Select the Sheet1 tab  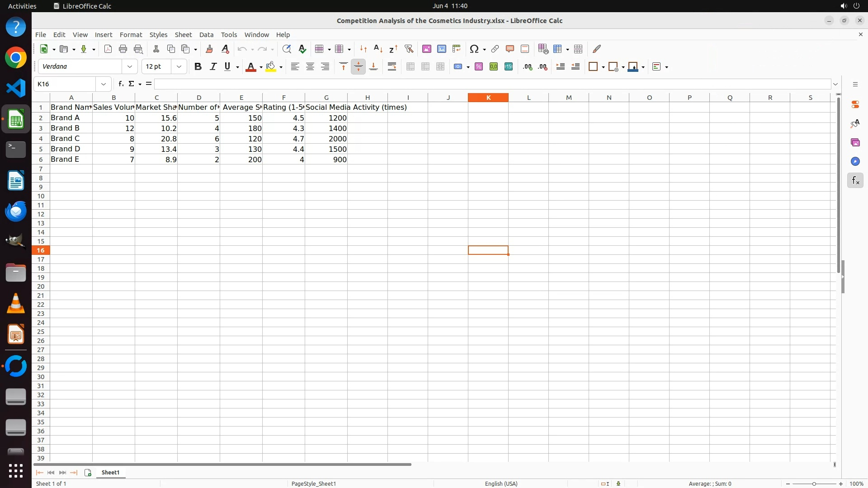pyautogui.click(x=110, y=473)
